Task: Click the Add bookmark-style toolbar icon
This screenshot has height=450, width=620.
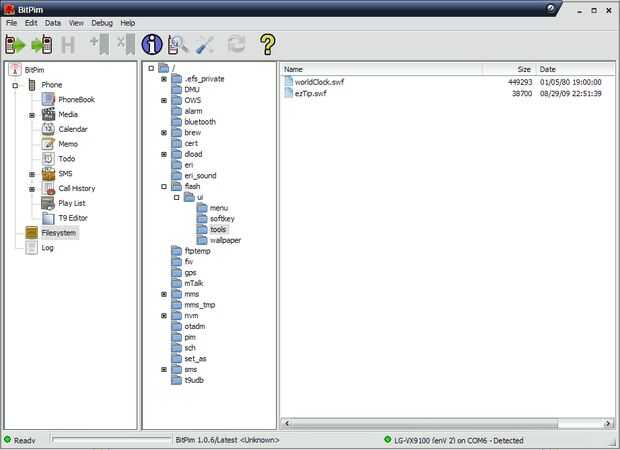Action: point(99,44)
